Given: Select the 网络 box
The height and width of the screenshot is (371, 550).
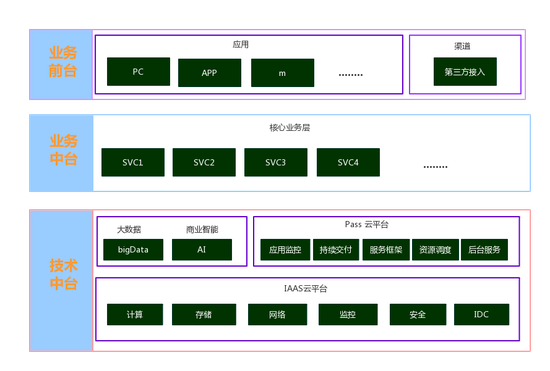Looking at the screenshot, I should coord(277,315).
